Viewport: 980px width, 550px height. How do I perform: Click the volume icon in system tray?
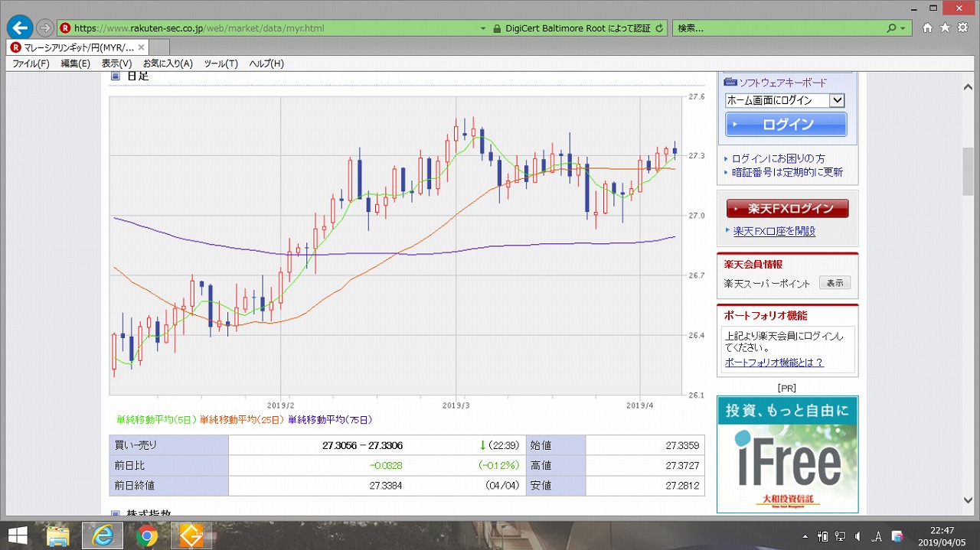pos(857,536)
